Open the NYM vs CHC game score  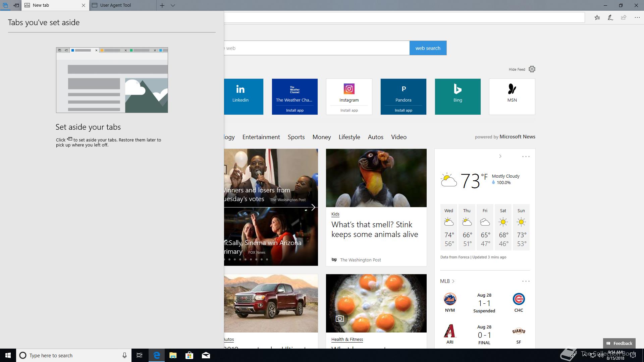tap(484, 303)
